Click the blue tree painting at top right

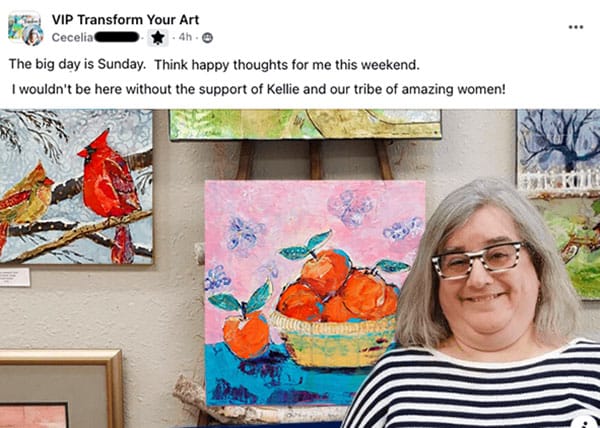558,152
